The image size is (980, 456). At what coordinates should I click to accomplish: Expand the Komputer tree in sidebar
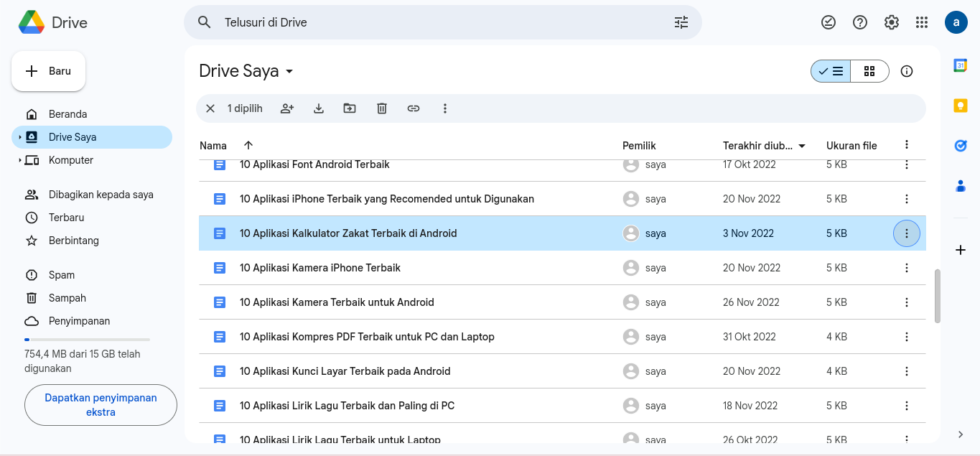click(x=19, y=160)
